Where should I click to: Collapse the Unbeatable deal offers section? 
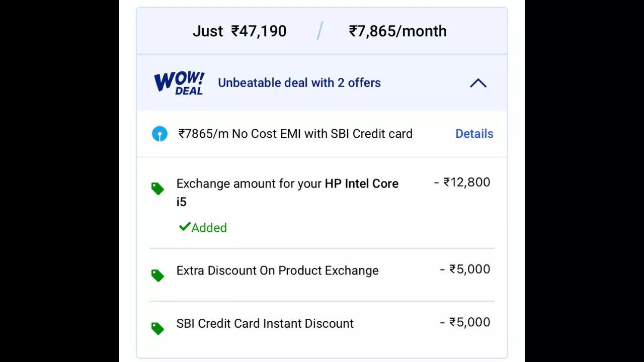pos(478,83)
